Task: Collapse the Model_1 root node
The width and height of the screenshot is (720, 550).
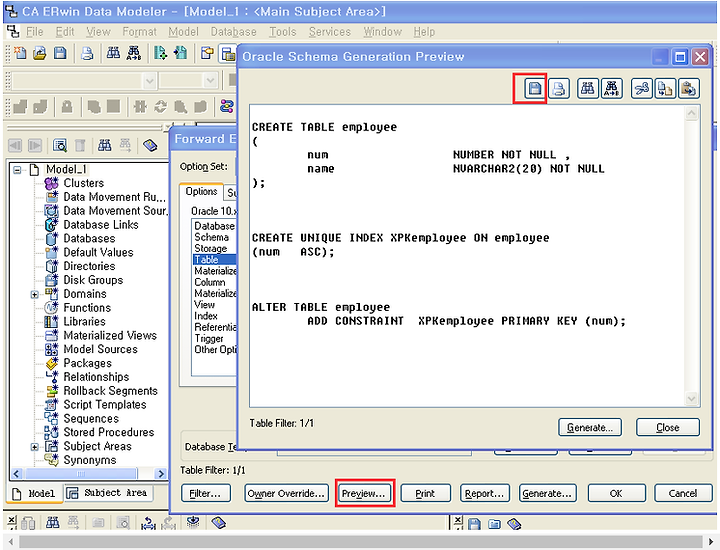Action: 17,170
